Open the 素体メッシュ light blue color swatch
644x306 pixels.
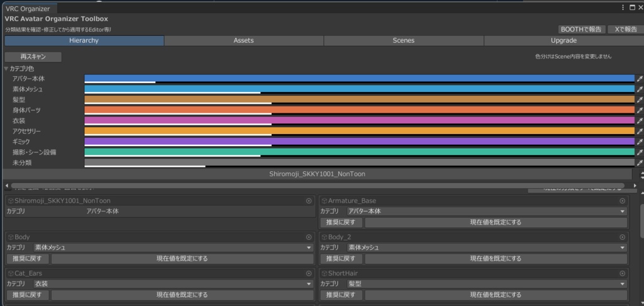click(359, 89)
